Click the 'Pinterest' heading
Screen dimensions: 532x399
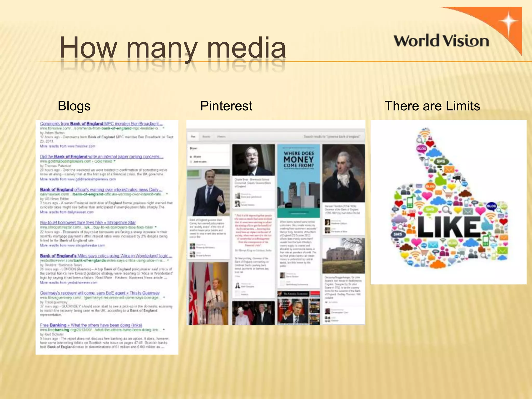coord(226,106)
